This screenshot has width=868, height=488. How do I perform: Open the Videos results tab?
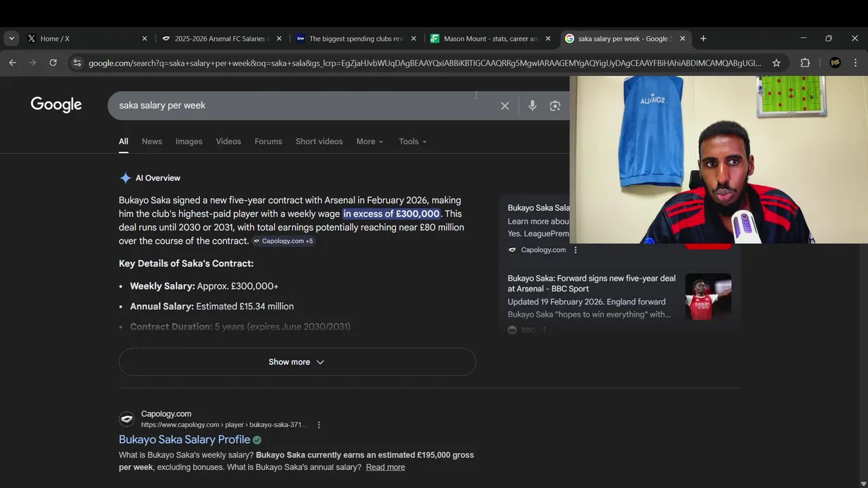click(x=229, y=142)
